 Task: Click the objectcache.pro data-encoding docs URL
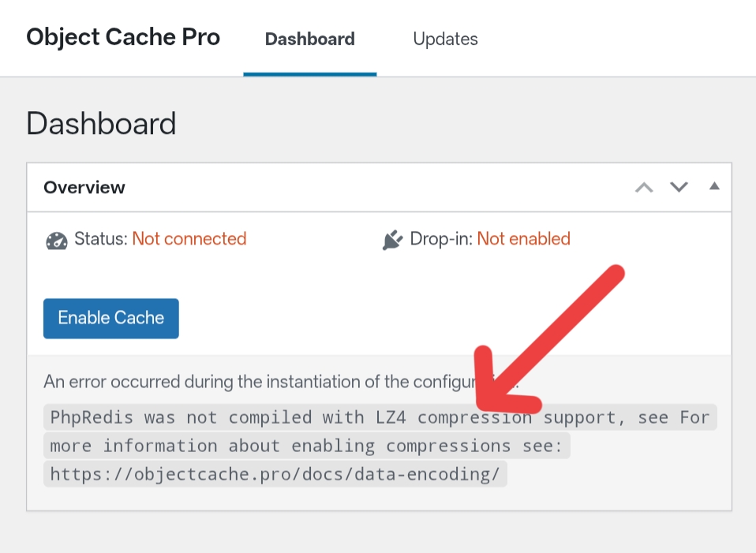pos(275,474)
